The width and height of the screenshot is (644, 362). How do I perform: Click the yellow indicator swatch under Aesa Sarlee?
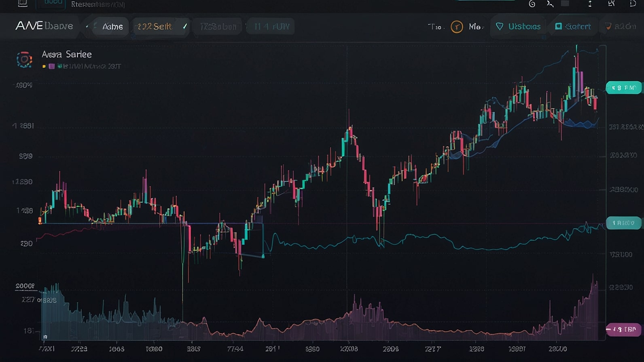[x=44, y=66]
